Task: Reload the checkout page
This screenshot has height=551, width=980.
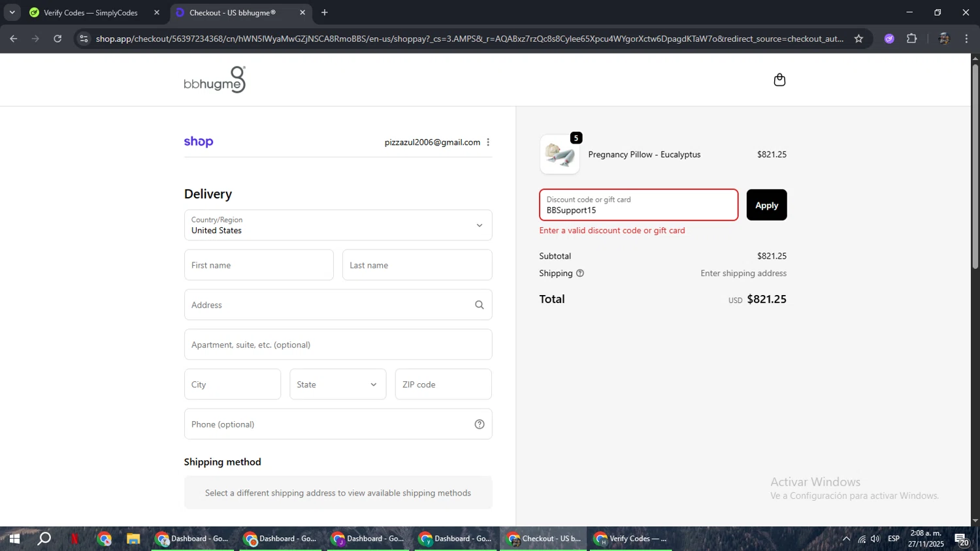Action: coord(57,39)
